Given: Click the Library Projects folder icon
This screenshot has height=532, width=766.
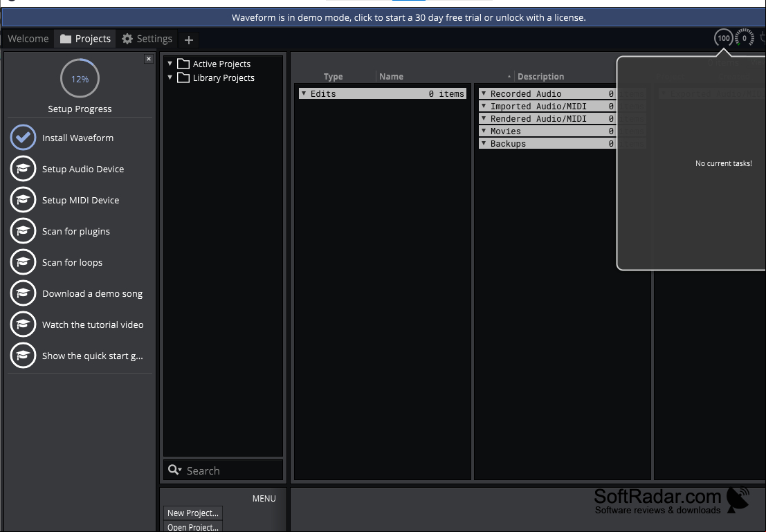Looking at the screenshot, I should click(x=183, y=77).
